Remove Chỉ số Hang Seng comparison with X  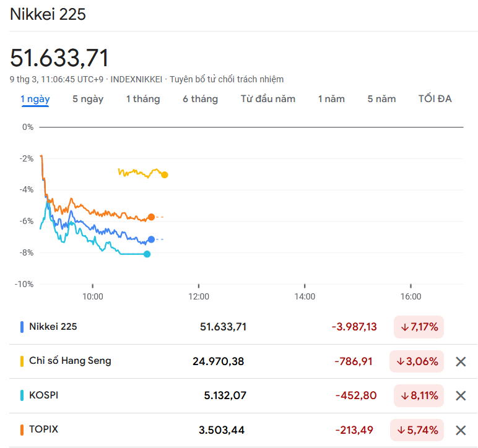click(461, 361)
